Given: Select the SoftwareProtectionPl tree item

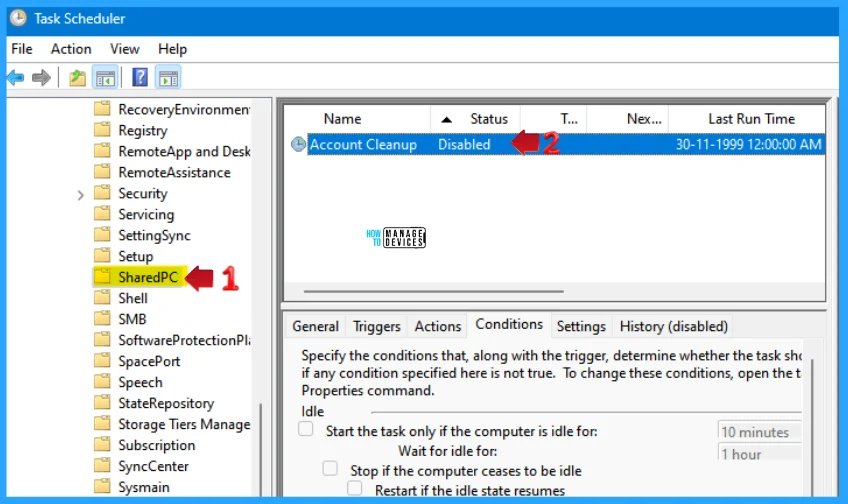Looking at the screenshot, I should [184, 340].
